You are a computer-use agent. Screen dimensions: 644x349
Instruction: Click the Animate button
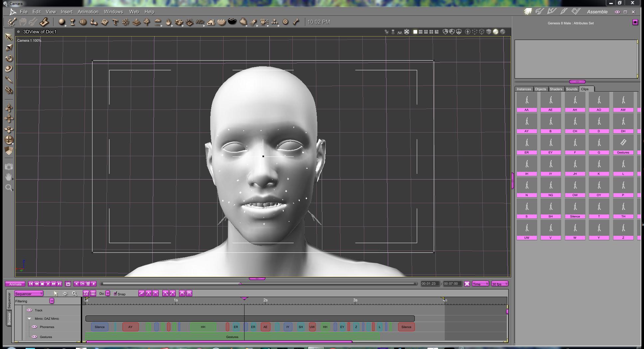tap(15, 284)
